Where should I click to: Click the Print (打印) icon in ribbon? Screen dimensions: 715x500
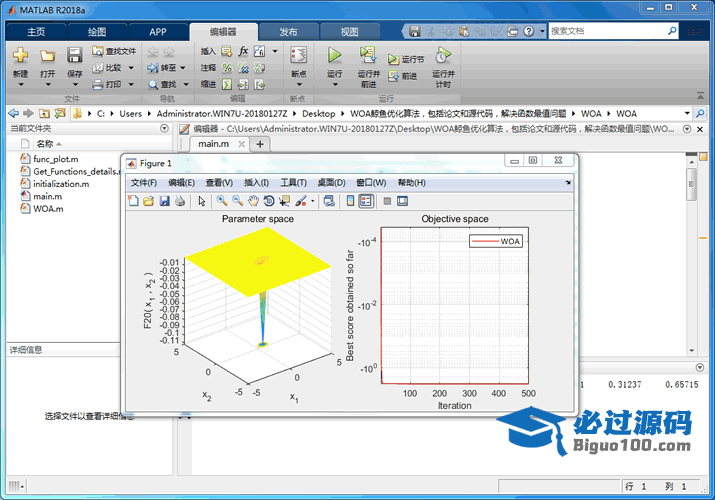click(x=98, y=84)
